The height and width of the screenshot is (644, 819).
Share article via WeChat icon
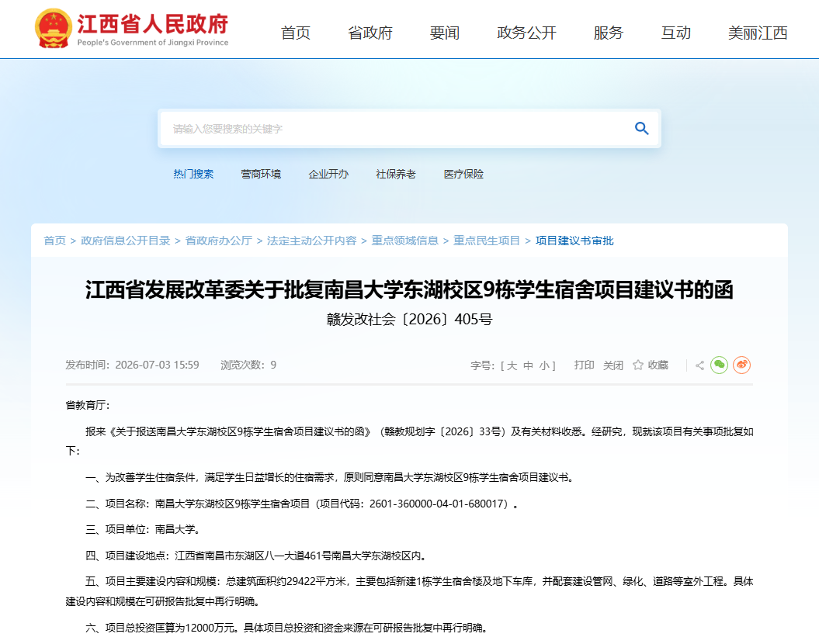click(x=719, y=365)
